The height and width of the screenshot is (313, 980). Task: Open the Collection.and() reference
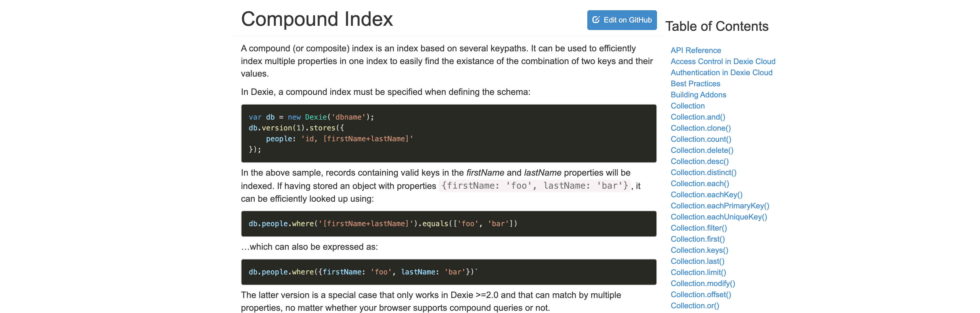tap(698, 117)
